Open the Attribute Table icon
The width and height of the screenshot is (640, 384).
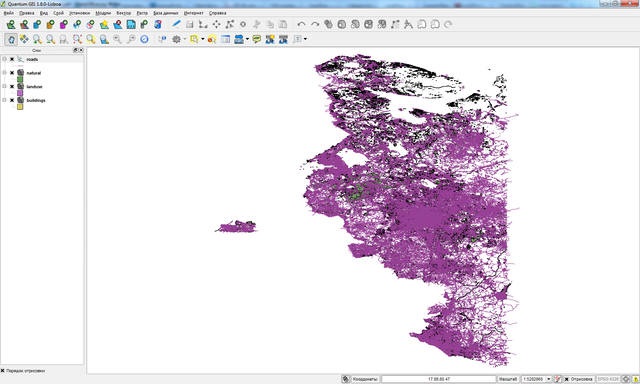225,39
